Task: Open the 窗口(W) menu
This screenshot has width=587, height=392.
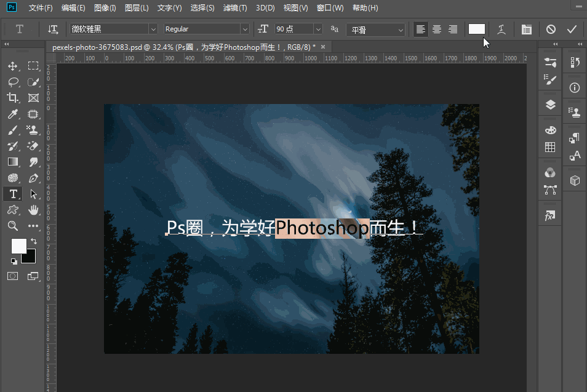Action: point(330,8)
